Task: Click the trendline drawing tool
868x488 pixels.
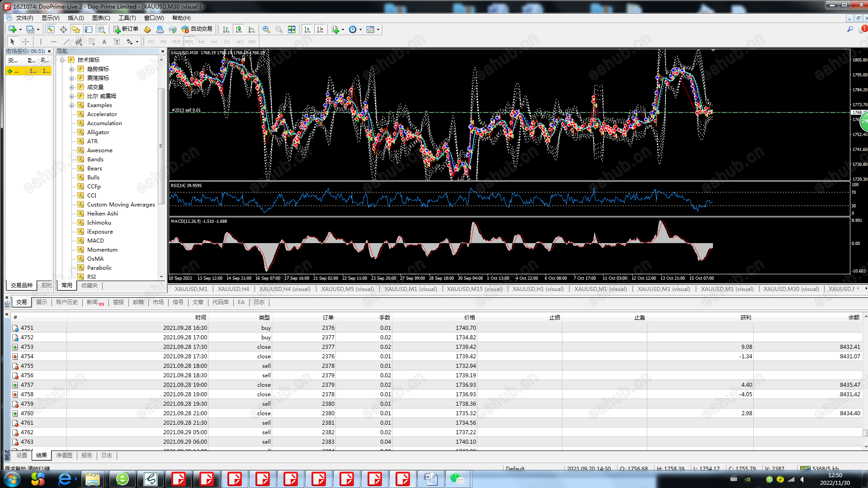Action: tap(66, 42)
